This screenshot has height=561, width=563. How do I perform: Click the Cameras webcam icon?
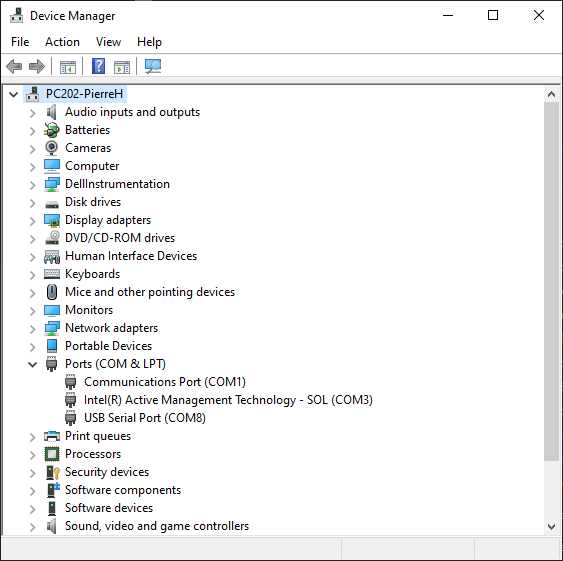(52, 148)
